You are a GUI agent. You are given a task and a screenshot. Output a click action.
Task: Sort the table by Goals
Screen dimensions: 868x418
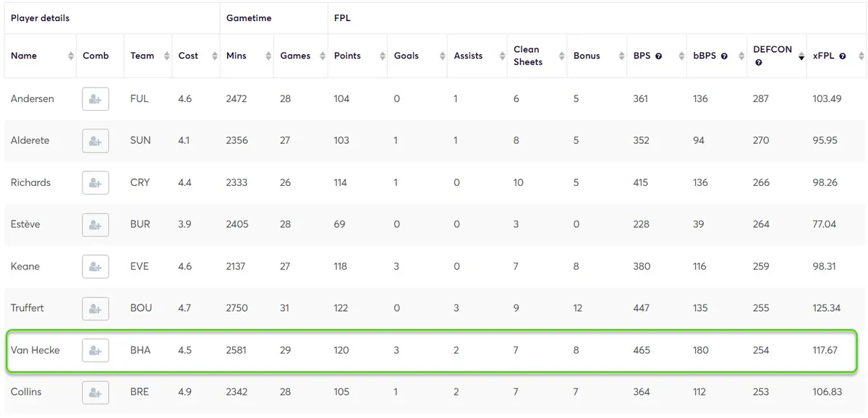[407, 56]
